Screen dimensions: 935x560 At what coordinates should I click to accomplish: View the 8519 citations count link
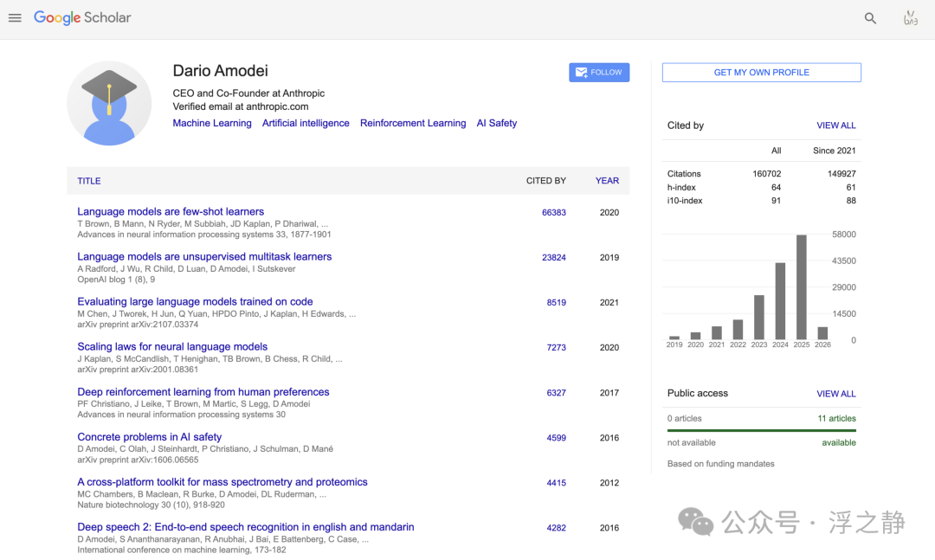pyautogui.click(x=557, y=302)
